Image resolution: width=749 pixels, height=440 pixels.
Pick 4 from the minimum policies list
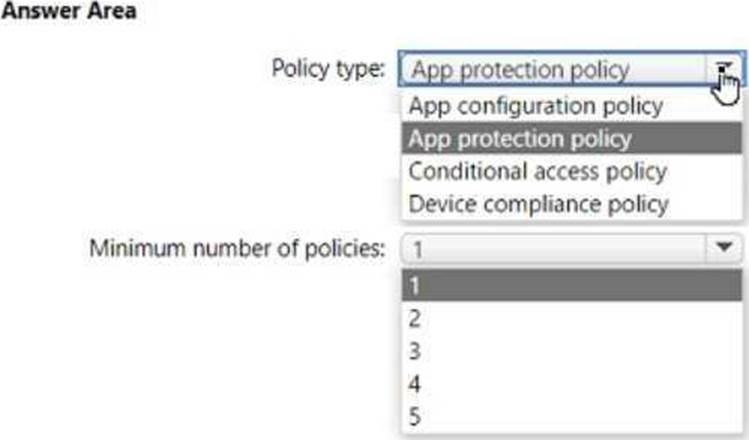pyautogui.click(x=414, y=384)
